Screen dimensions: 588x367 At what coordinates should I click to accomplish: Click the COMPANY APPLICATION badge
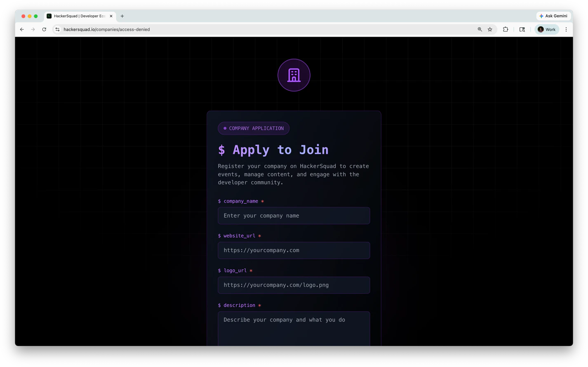[x=254, y=128]
